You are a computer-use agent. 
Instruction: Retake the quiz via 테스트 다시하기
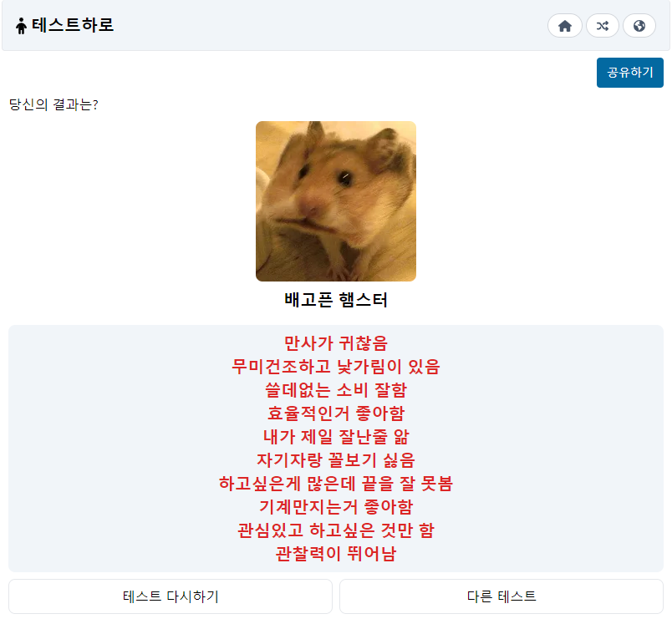pos(171,596)
